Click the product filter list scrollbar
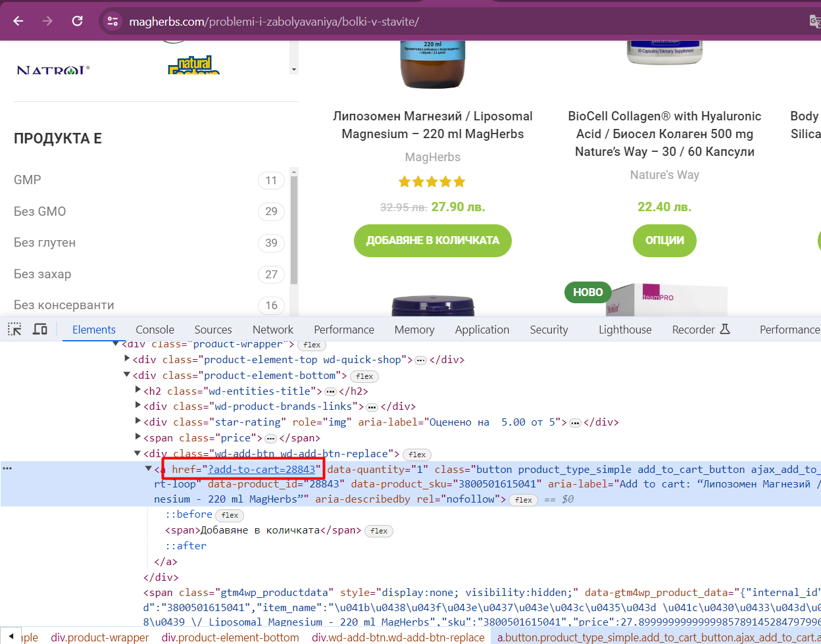This screenshot has width=821, height=644. [x=295, y=230]
